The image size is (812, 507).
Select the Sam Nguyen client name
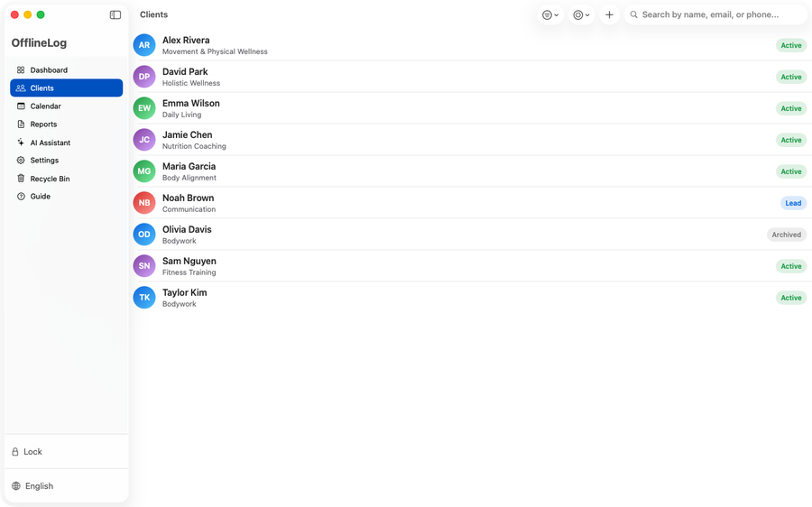pos(189,261)
